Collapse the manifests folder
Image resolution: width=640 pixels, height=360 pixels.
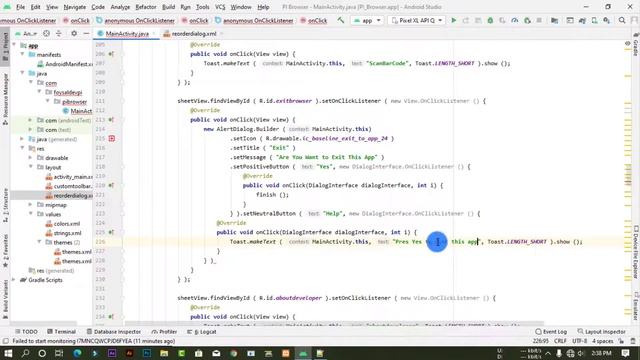22,54
